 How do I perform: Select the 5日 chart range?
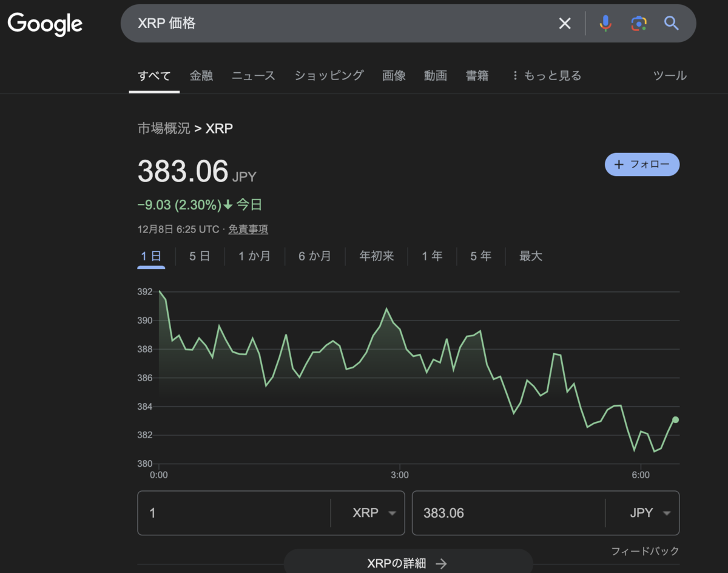[x=200, y=256]
